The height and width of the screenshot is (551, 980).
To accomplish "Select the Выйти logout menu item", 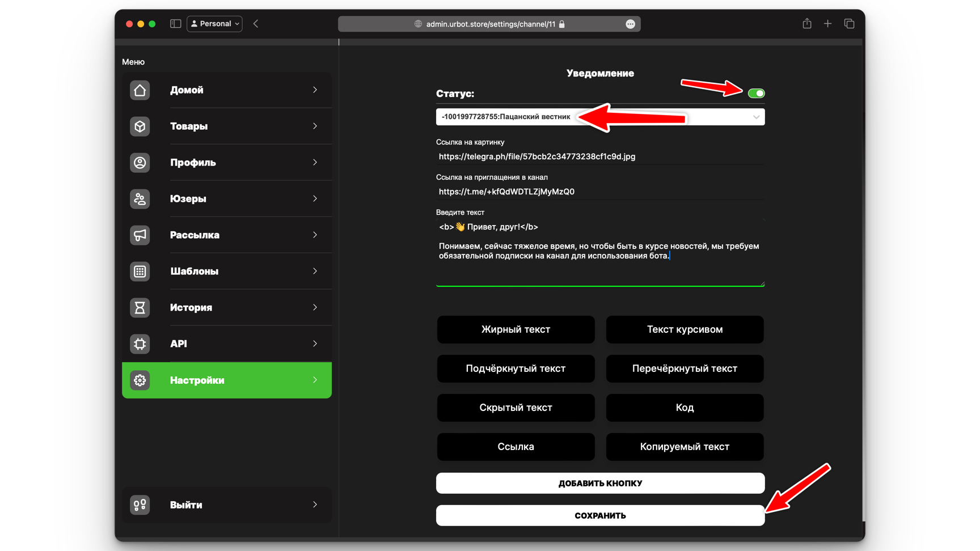I will click(227, 505).
